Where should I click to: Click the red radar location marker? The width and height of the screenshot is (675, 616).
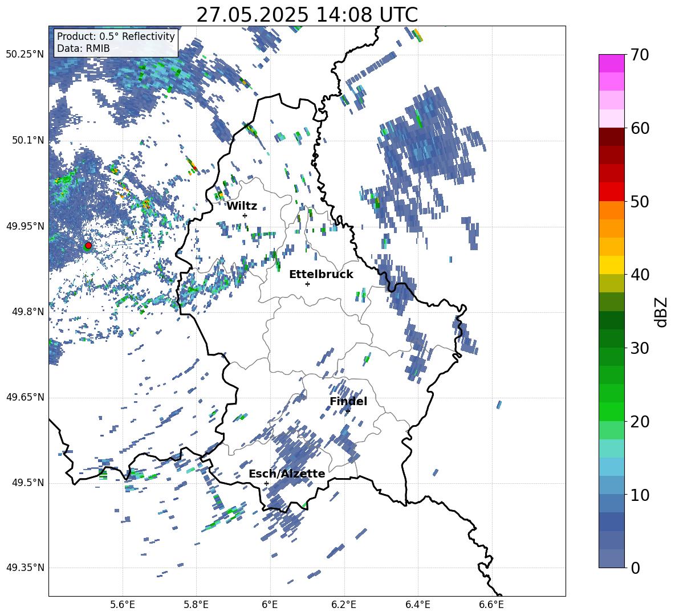(88, 246)
